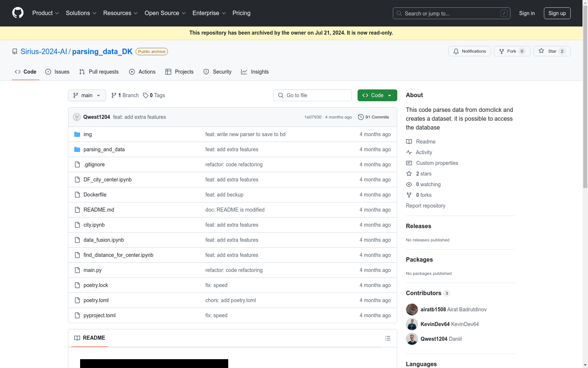This screenshot has height=368, width=588.
Task: Click the stars icon in About
Action: [409, 174]
